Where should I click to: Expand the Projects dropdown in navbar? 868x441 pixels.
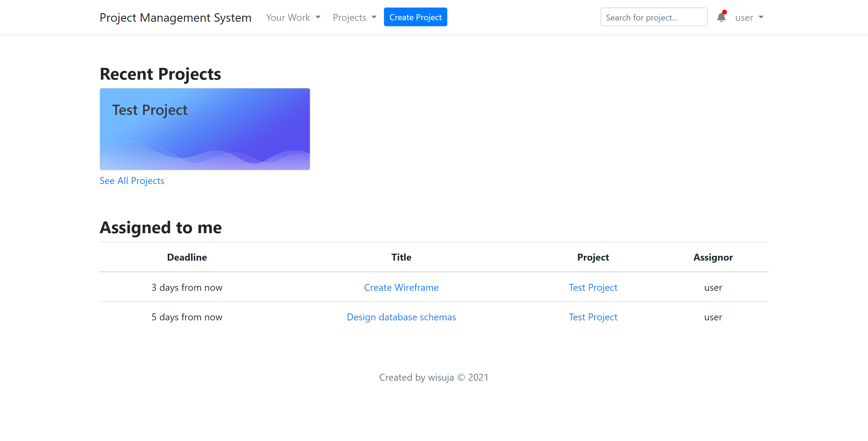tap(354, 17)
